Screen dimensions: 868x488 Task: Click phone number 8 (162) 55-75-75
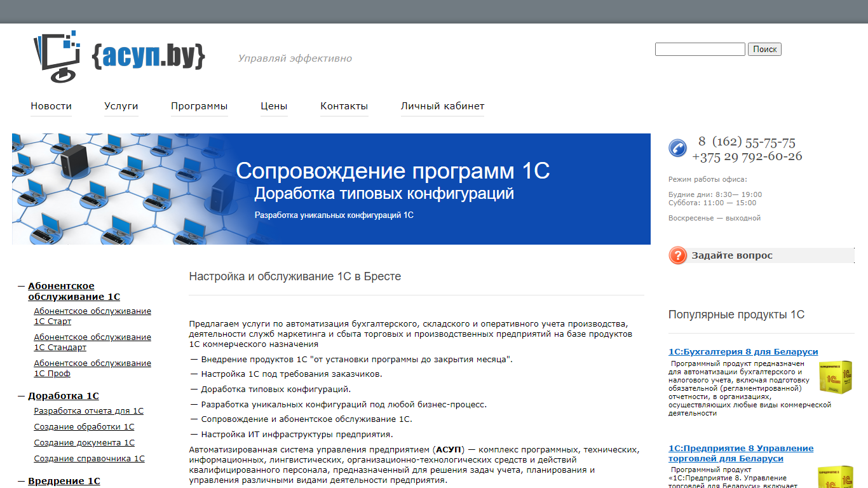pyautogui.click(x=747, y=142)
